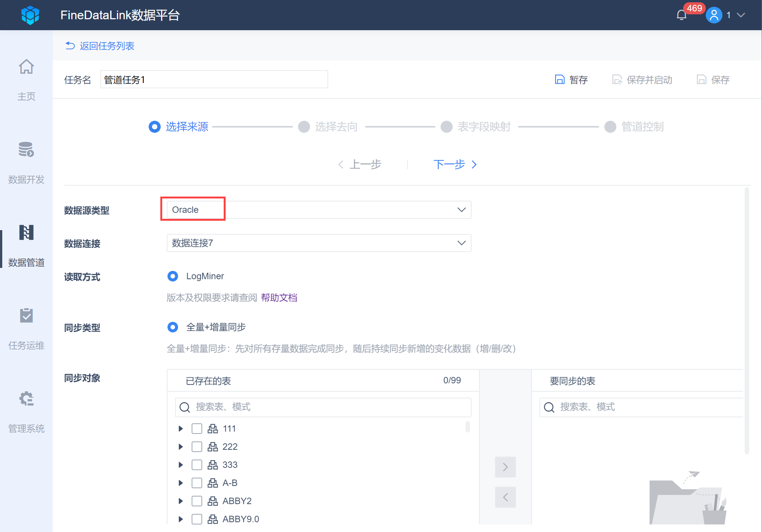Go to the 主页 home icon
The width and height of the screenshot is (762, 532).
click(x=26, y=67)
